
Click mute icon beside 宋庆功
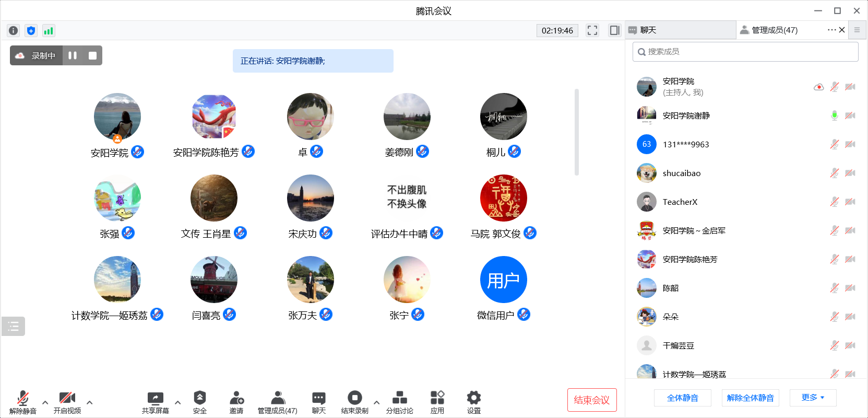(x=326, y=233)
